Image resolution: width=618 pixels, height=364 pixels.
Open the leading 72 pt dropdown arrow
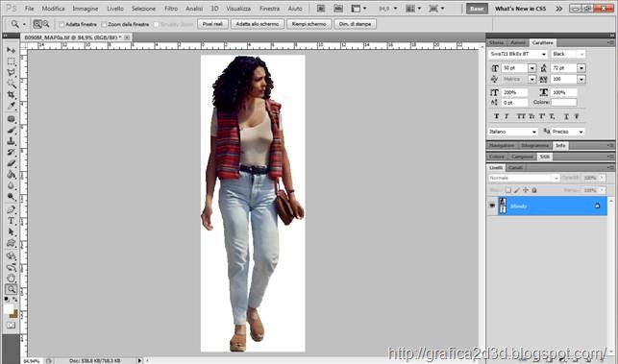[x=581, y=68]
